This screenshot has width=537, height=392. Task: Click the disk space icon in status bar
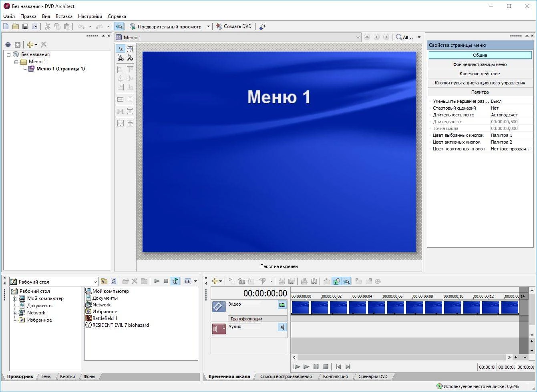tap(439, 386)
